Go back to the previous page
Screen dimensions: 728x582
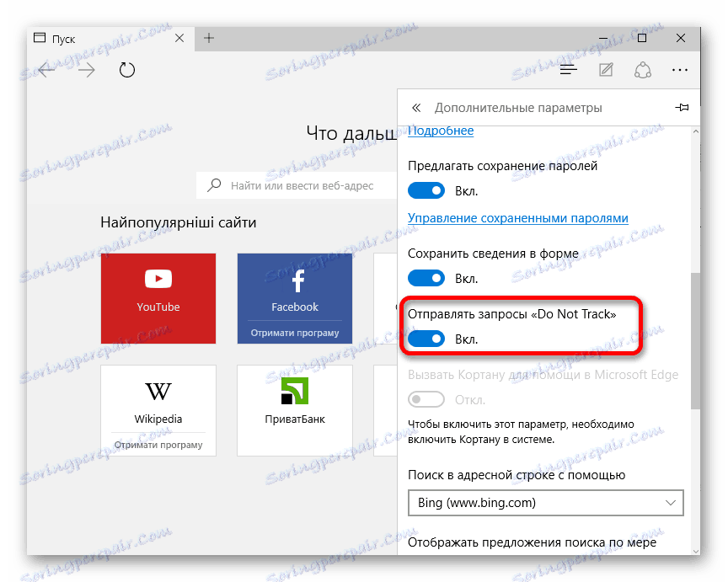coord(46,70)
